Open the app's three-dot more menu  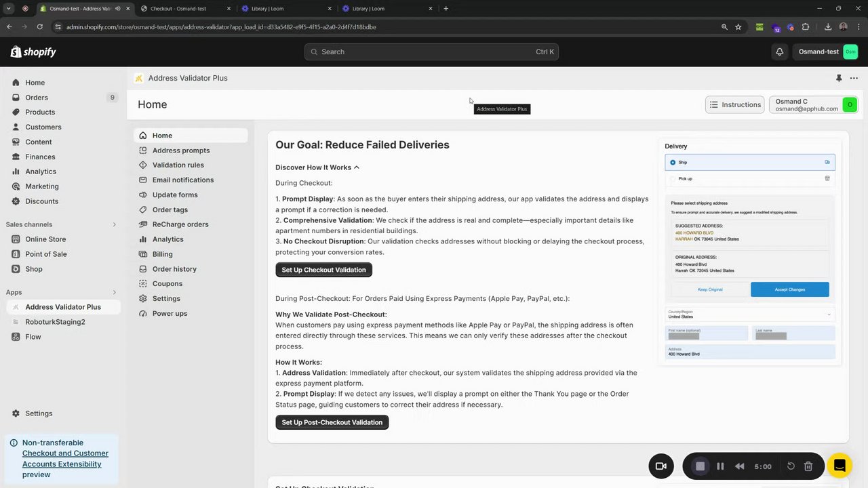tap(854, 78)
